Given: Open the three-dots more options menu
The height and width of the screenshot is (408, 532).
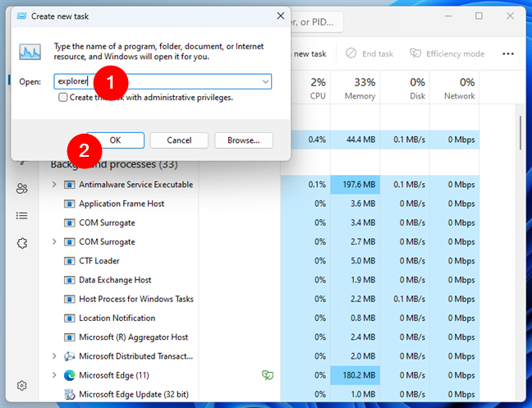Looking at the screenshot, I should point(508,54).
